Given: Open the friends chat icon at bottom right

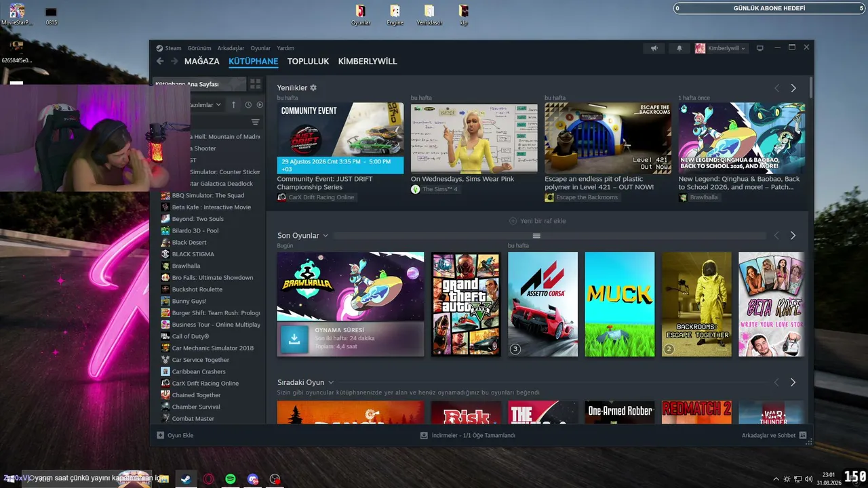Looking at the screenshot, I should pyautogui.click(x=803, y=435).
